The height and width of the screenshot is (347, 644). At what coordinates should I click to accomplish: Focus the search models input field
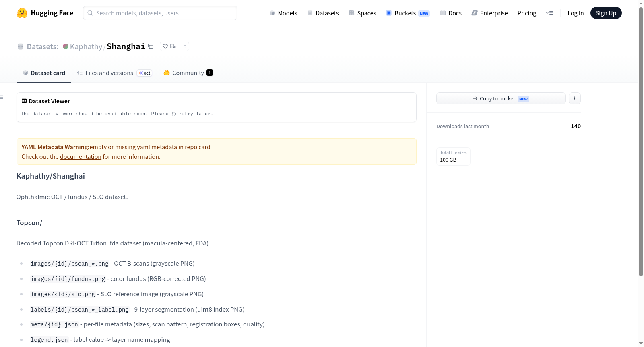coord(160,13)
